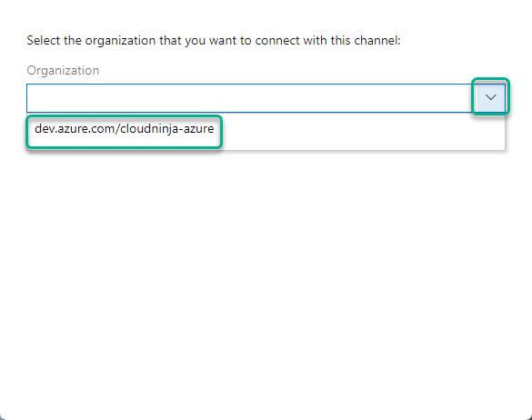Hide the organization options with the chevron
532x420 pixels.
[490, 97]
